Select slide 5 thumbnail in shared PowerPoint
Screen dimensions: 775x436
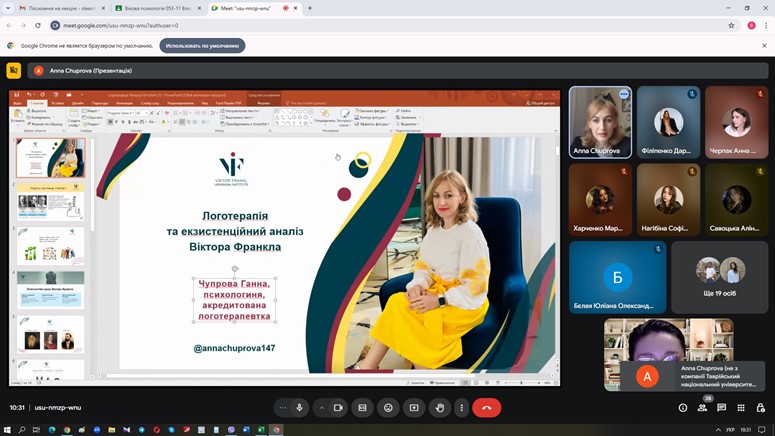[x=50, y=334]
